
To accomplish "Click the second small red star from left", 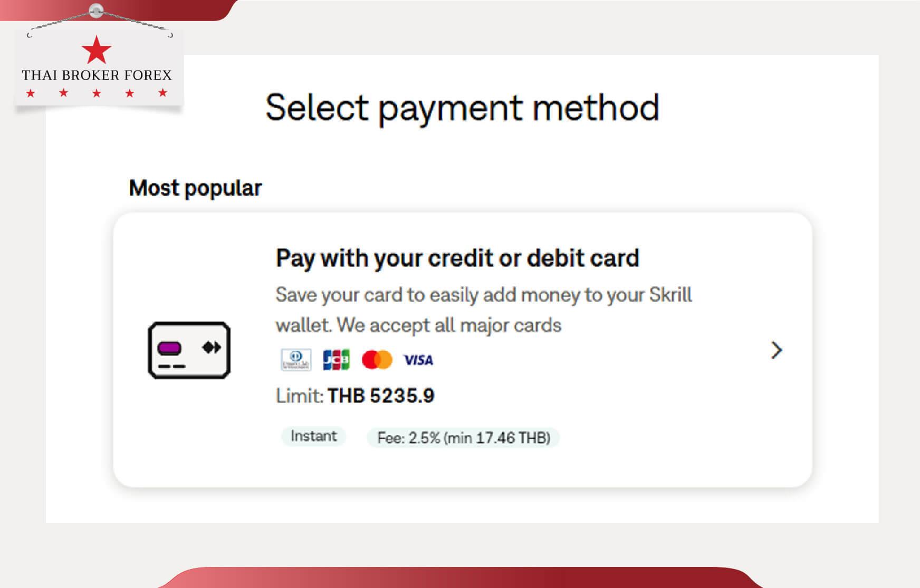I will pyautogui.click(x=64, y=93).
